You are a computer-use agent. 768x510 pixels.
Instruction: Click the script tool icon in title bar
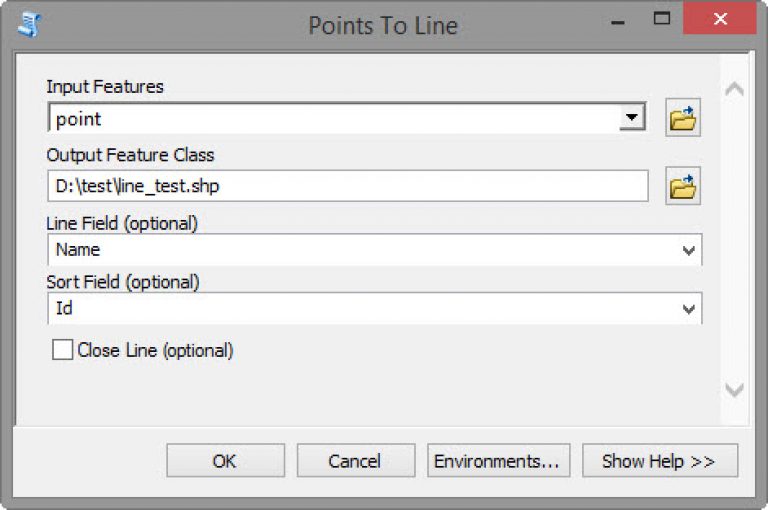(29, 24)
